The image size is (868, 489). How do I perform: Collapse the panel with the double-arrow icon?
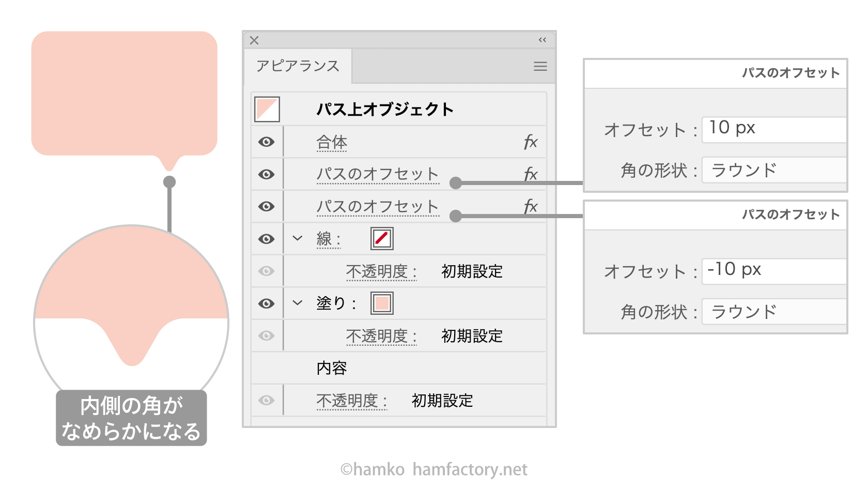(x=542, y=40)
